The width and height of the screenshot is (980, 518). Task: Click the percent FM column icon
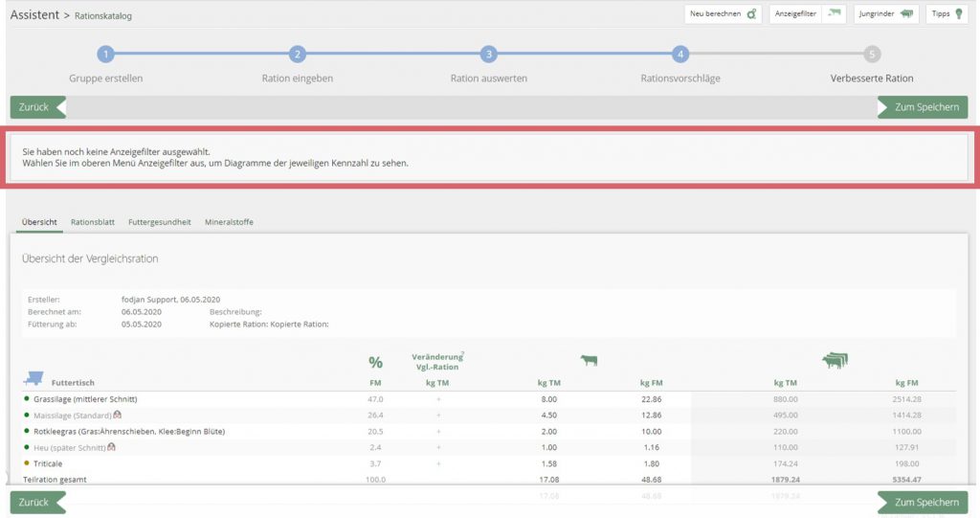tap(375, 362)
